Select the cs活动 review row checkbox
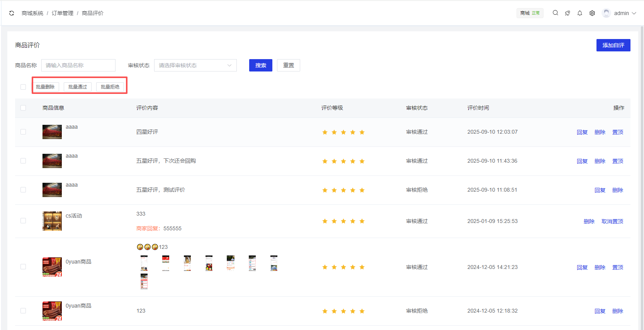Image resolution: width=644 pixels, height=330 pixels. click(x=23, y=221)
